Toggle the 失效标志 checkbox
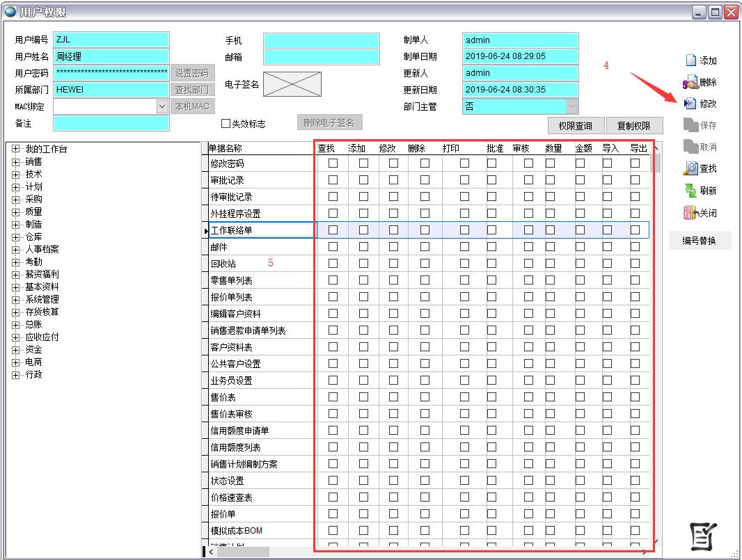The width and height of the screenshot is (742, 560). 226,124
